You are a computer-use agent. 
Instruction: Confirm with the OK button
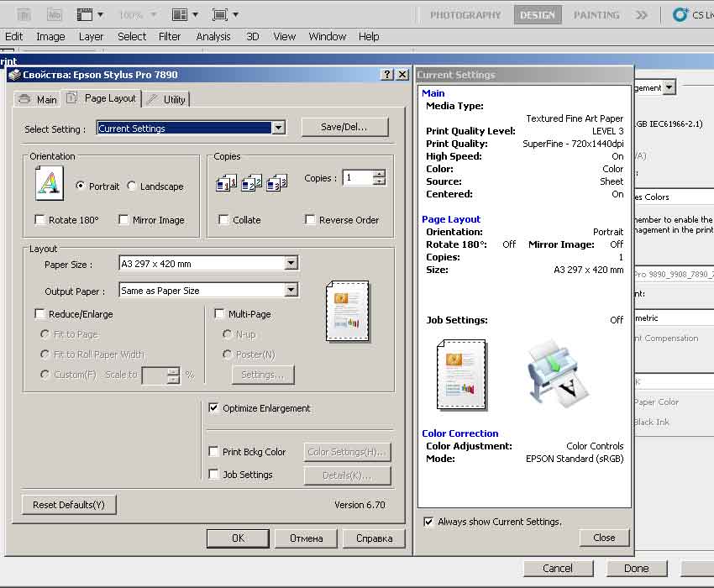tap(239, 538)
